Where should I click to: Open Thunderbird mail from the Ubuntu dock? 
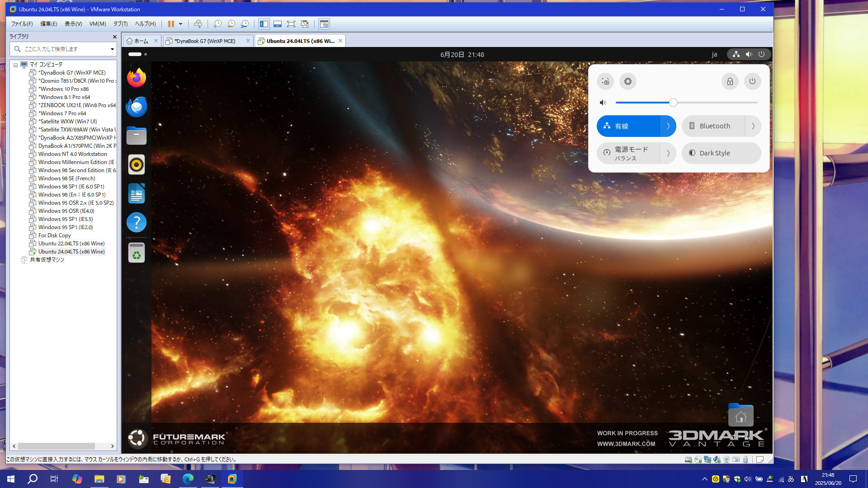[x=137, y=107]
